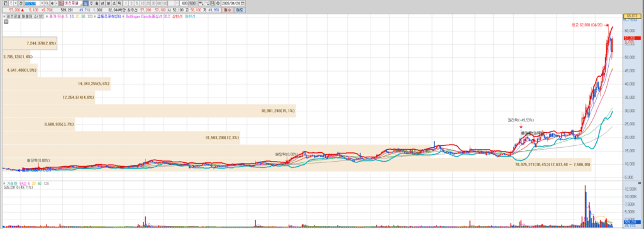Choose the 120 interval button

tap(164, 3)
